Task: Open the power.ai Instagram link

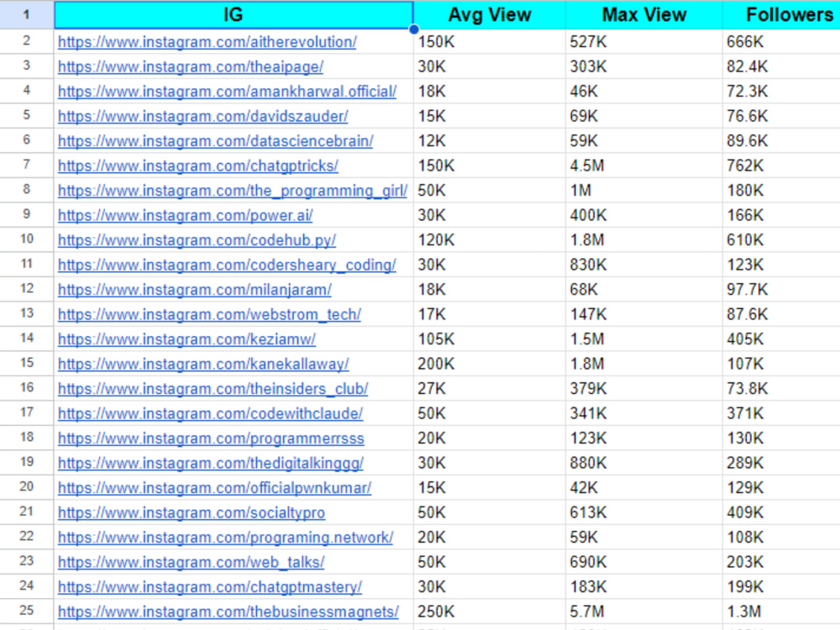Action: 186,215
